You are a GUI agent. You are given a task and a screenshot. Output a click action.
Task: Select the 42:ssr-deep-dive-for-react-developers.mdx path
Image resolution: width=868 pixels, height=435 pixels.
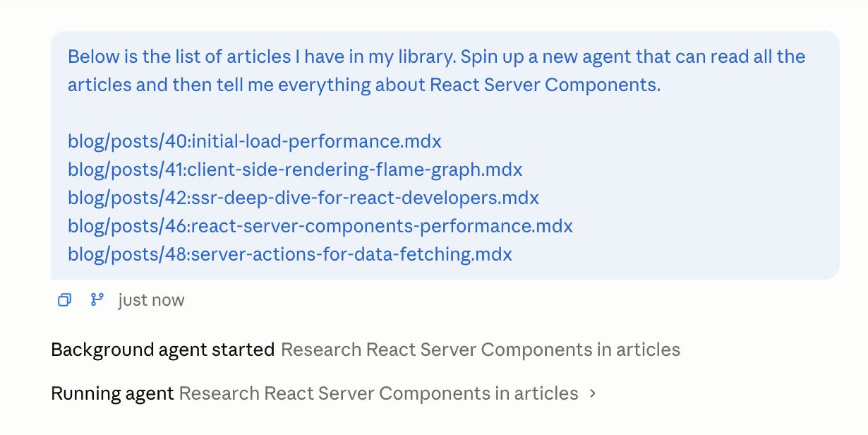coord(303,198)
